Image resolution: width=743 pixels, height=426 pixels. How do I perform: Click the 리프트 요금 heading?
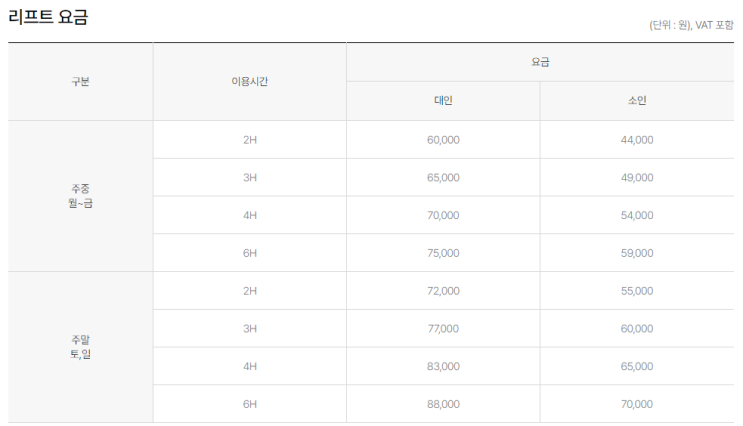tap(48, 17)
